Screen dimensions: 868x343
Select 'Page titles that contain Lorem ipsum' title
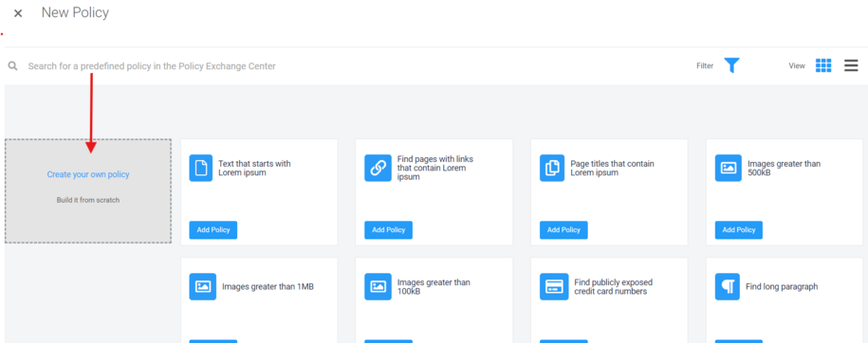coord(612,168)
